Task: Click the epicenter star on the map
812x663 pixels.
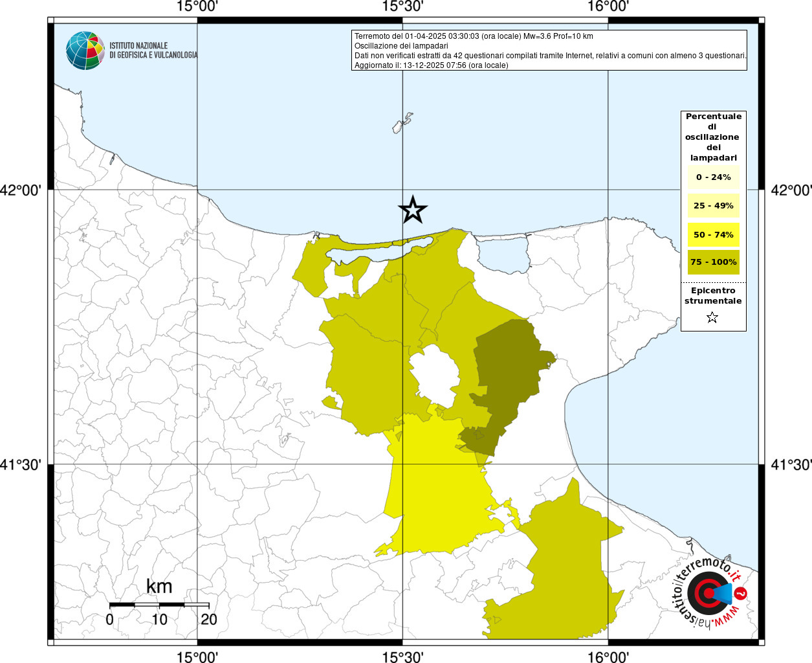Action: [x=413, y=210]
